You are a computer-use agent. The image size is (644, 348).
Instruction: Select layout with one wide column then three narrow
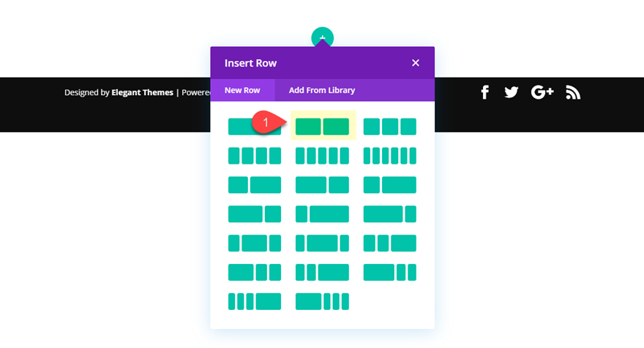[x=322, y=301]
